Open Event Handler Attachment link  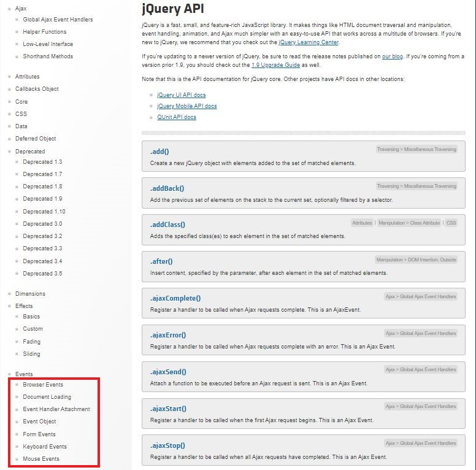pos(56,409)
